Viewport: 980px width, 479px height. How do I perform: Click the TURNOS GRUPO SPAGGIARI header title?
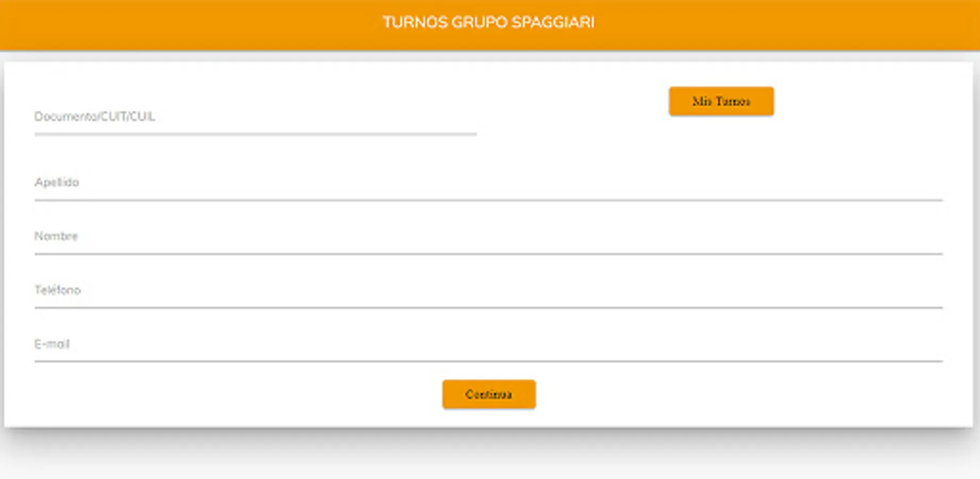click(489, 22)
